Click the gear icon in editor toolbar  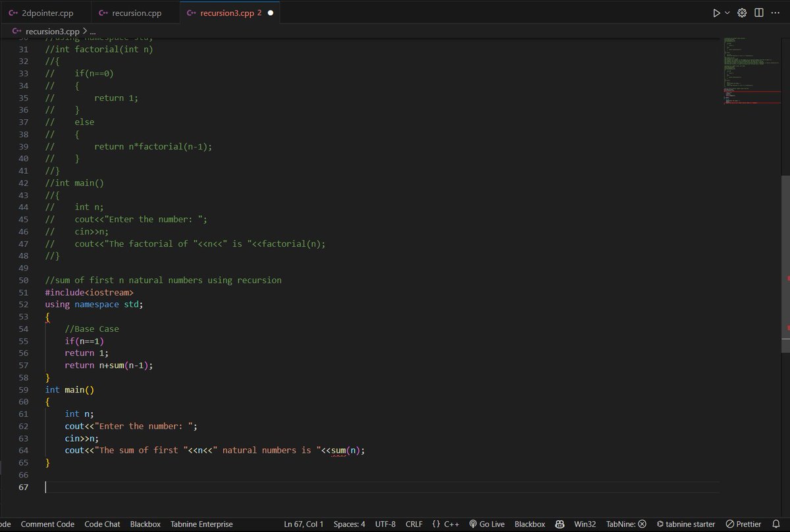tap(743, 13)
